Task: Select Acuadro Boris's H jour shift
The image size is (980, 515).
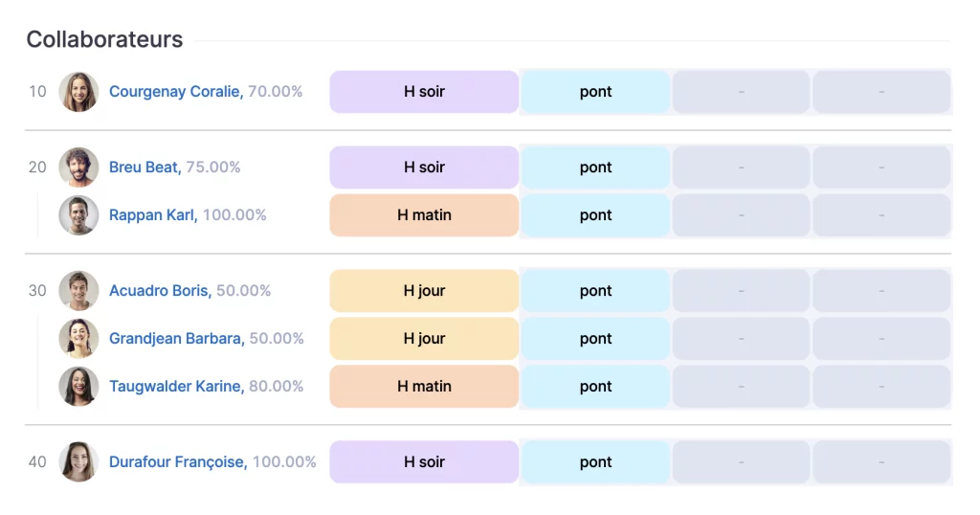Action: [x=424, y=291]
